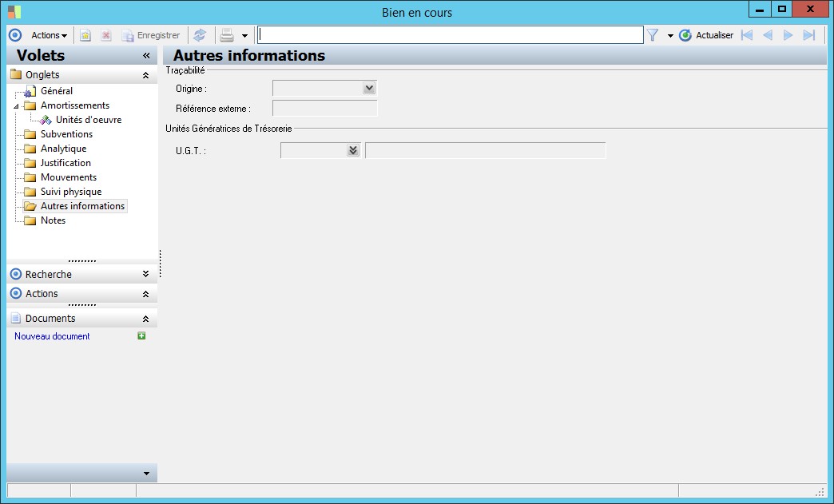Go to the next record

[788, 35]
